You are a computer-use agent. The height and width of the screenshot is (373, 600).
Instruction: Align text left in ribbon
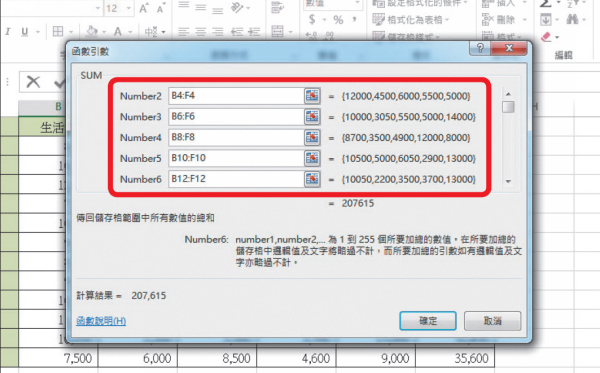[184, 31]
